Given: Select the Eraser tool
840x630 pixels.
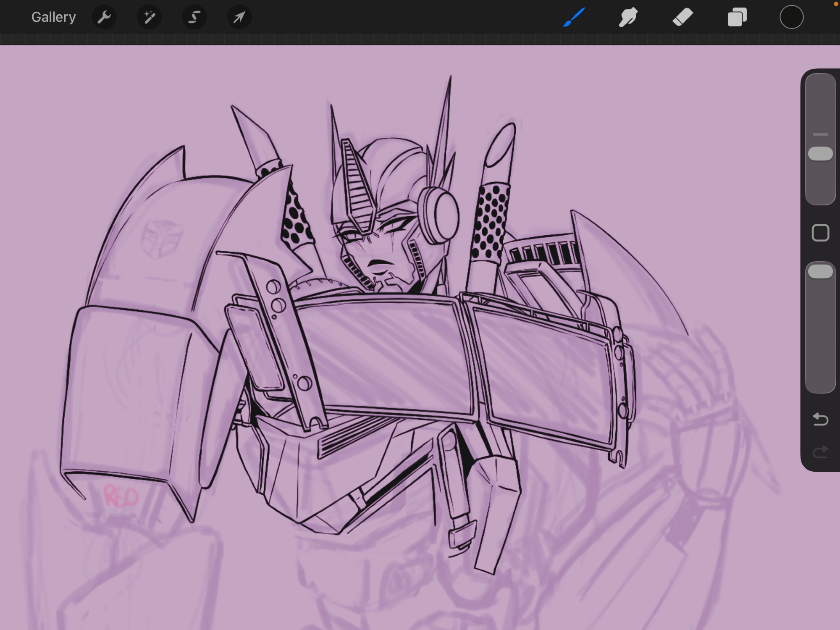Looking at the screenshot, I should pyautogui.click(x=682, y=17).
